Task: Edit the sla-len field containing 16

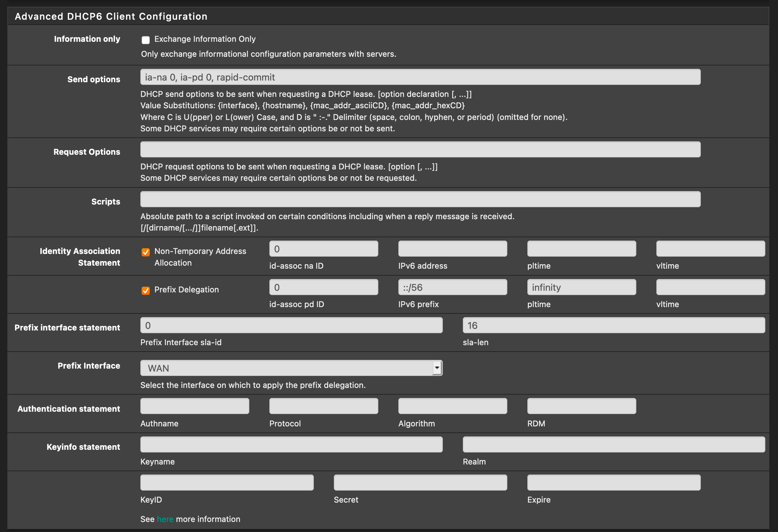Action: pos(614,325)
